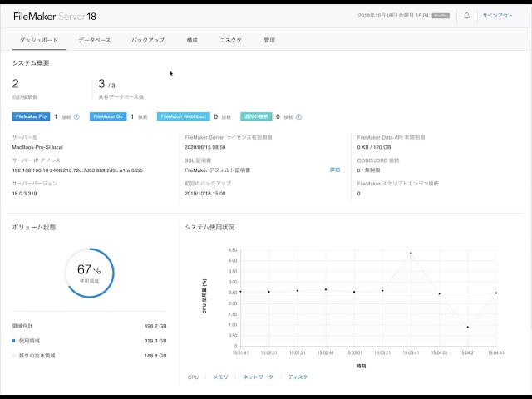Click the server version 18.0.3.319
532x399 pixels.
(24, 194)
